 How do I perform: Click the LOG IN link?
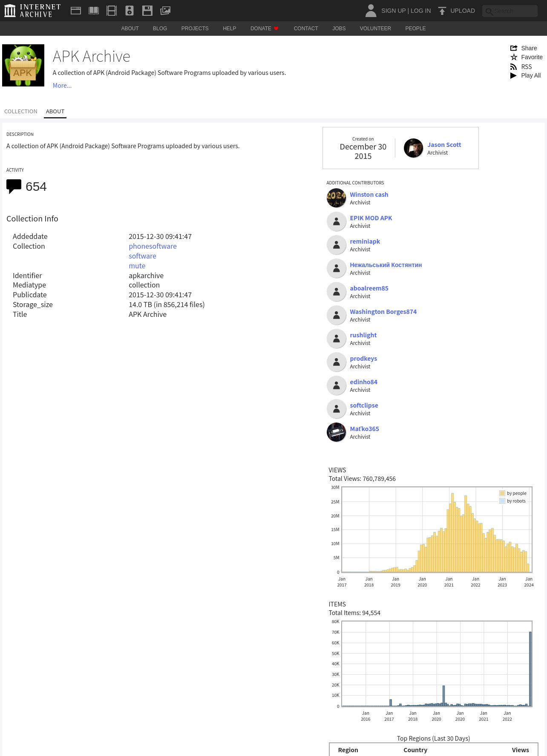click(x=420, y=11)
